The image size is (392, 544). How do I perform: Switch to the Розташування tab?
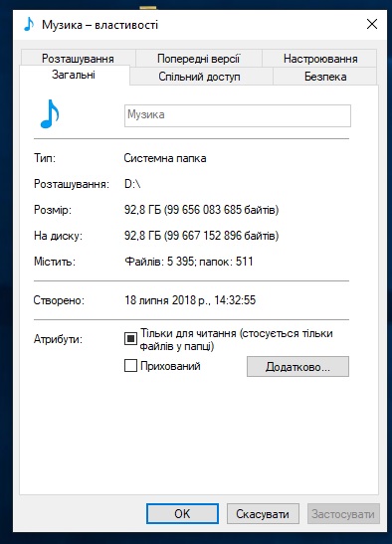click(x=79, y=59)
